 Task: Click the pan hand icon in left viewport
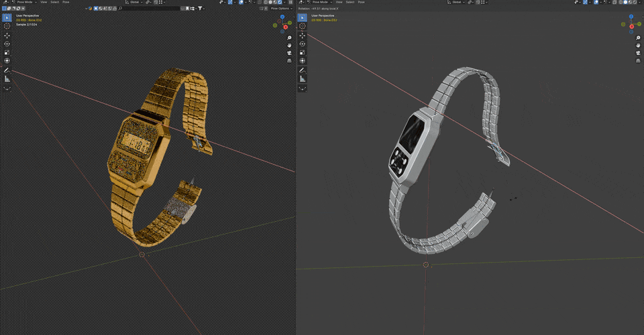tap(289, 46)
